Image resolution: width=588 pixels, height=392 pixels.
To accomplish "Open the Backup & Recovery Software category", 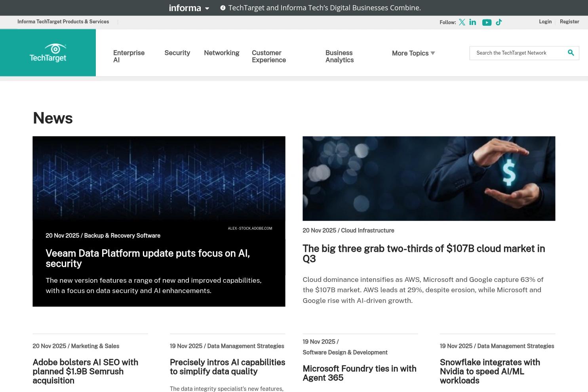I will [x=122, y=236].
